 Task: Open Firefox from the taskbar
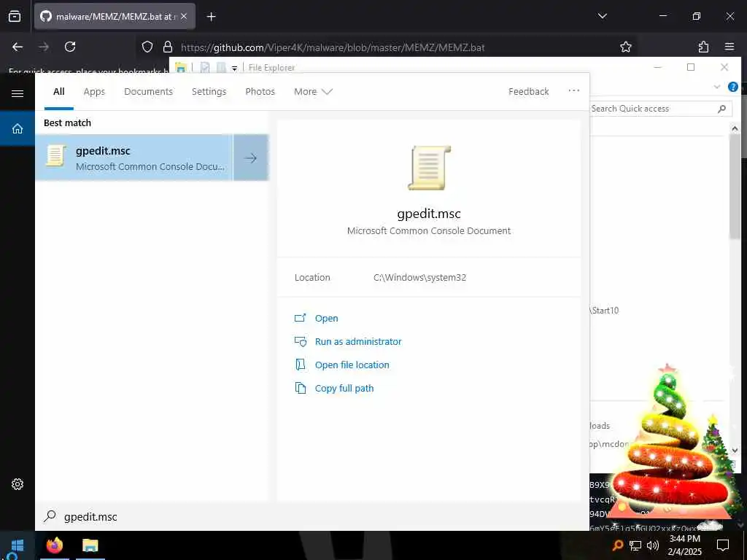click(x=55, y=545)
